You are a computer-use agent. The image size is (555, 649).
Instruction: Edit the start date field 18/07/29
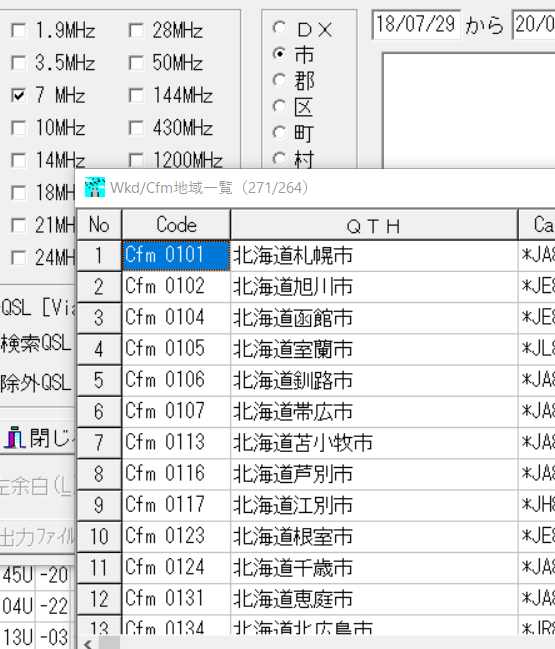click(416, 25)
